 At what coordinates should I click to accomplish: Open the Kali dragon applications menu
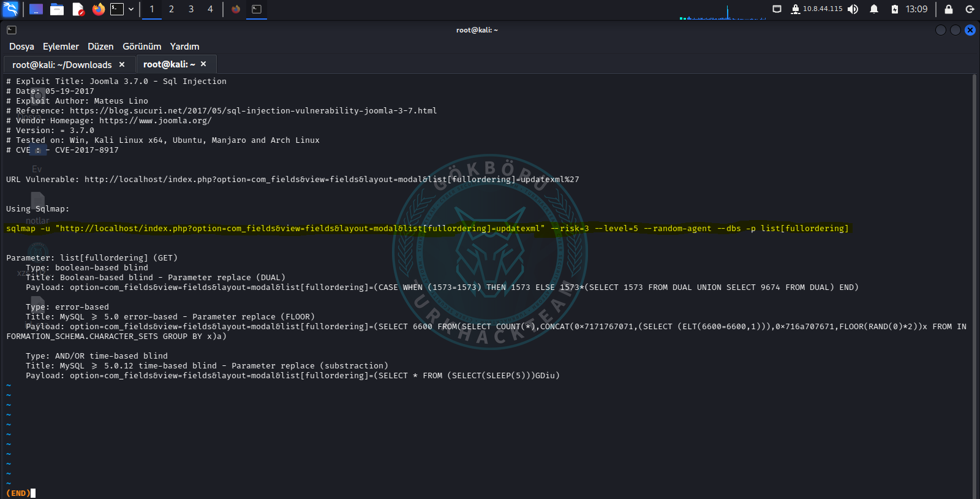tap(10, 9)
